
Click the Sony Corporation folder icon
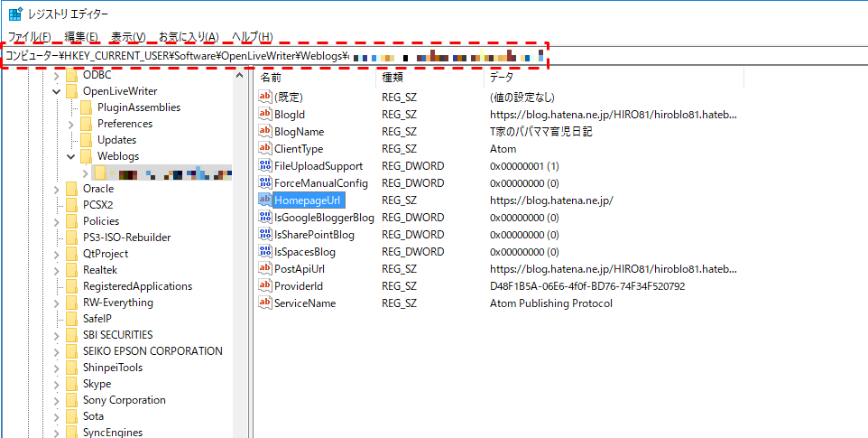click(72, 400)
